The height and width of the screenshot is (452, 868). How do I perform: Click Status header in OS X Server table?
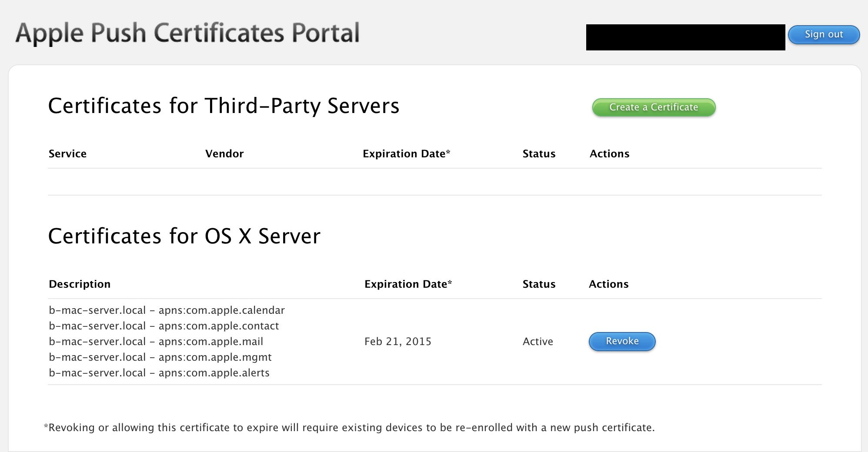[539, 284]
